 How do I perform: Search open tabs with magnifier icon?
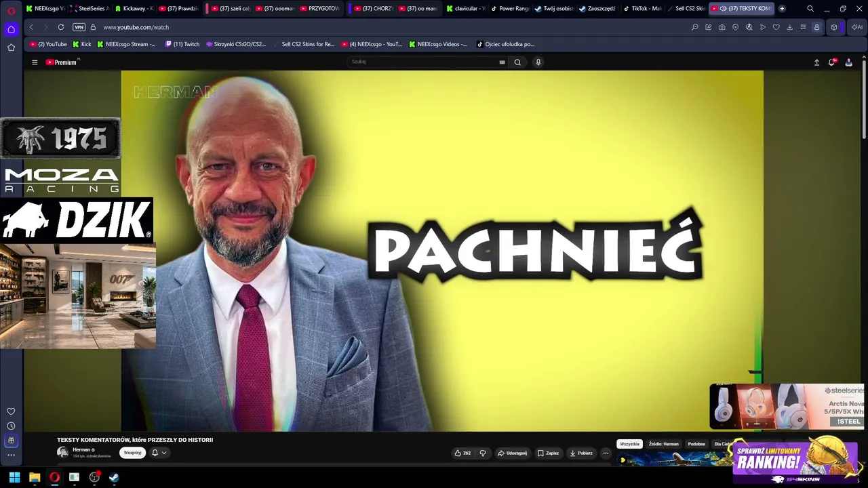click(810, 9)
